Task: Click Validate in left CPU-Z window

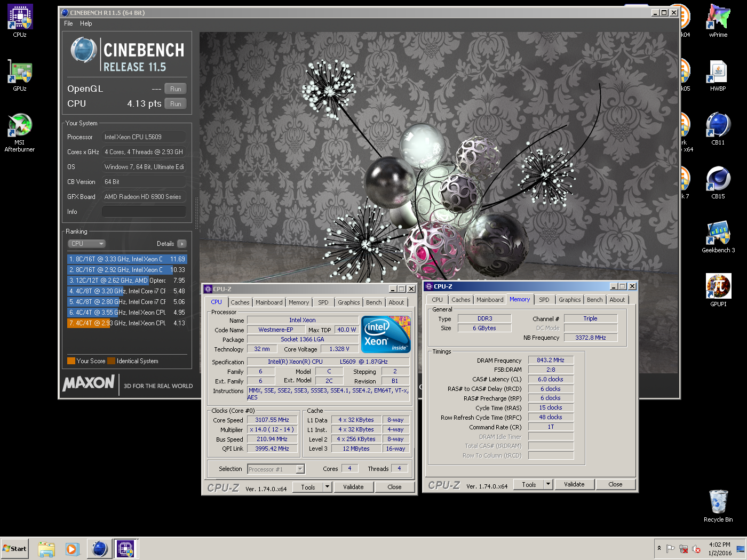Action: 353,487
